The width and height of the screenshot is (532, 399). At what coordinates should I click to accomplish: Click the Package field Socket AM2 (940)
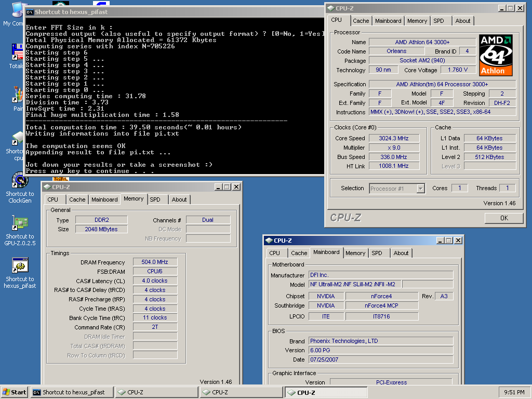(422, 60)
